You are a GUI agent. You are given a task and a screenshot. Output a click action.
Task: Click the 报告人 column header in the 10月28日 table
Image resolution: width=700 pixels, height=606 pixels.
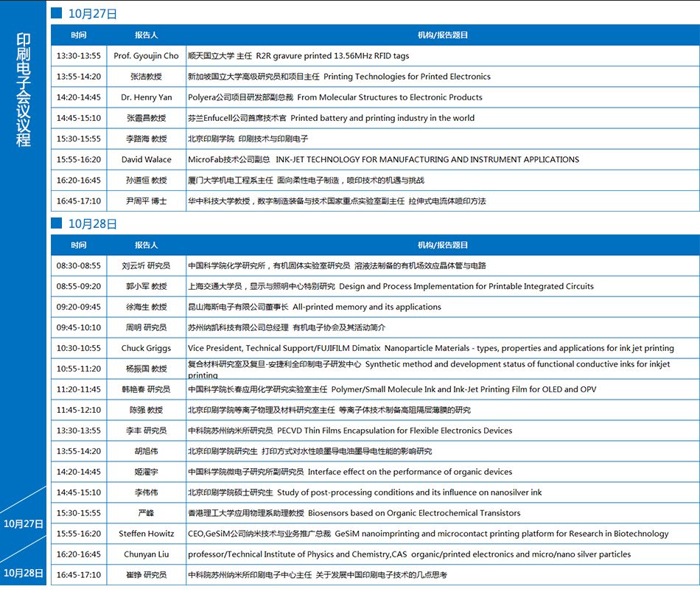[146, 245]
